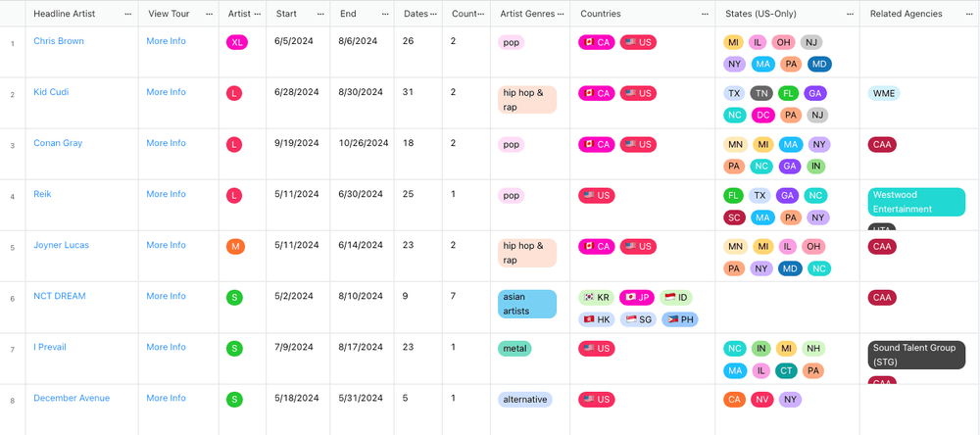Select the WME agency tag

(x=884, y=94)
